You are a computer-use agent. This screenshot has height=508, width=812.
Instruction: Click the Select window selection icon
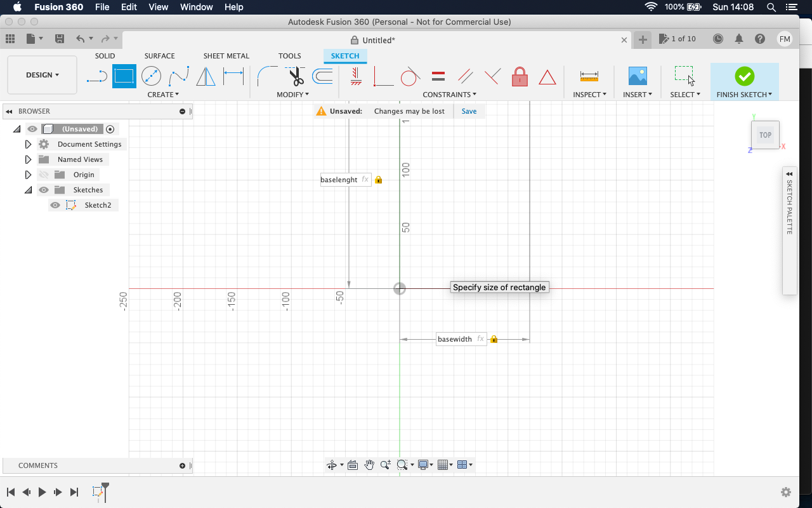pyautogui.click(x=684, y=76)
